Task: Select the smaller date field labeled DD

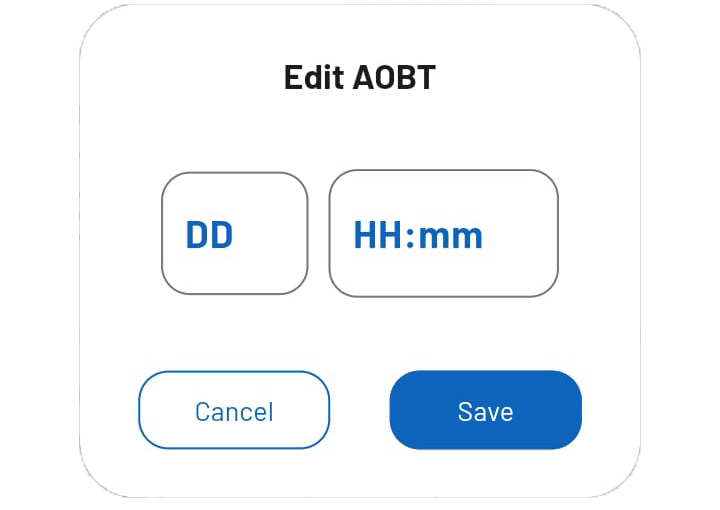Action: (x=234, y=233)
